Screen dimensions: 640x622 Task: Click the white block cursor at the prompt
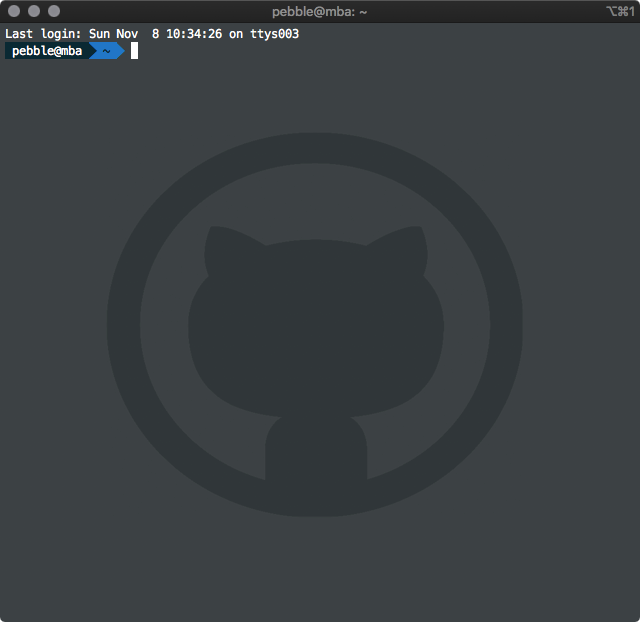134,51
